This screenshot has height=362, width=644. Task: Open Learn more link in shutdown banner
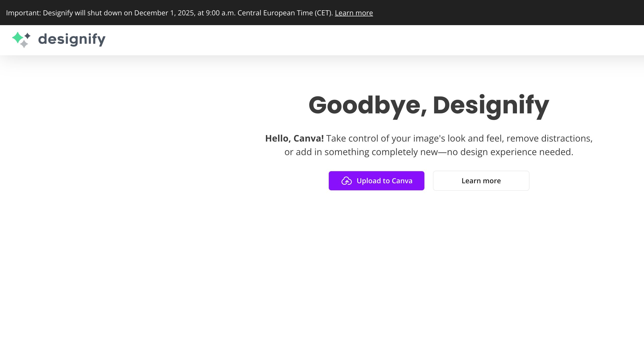click(354, 13)
